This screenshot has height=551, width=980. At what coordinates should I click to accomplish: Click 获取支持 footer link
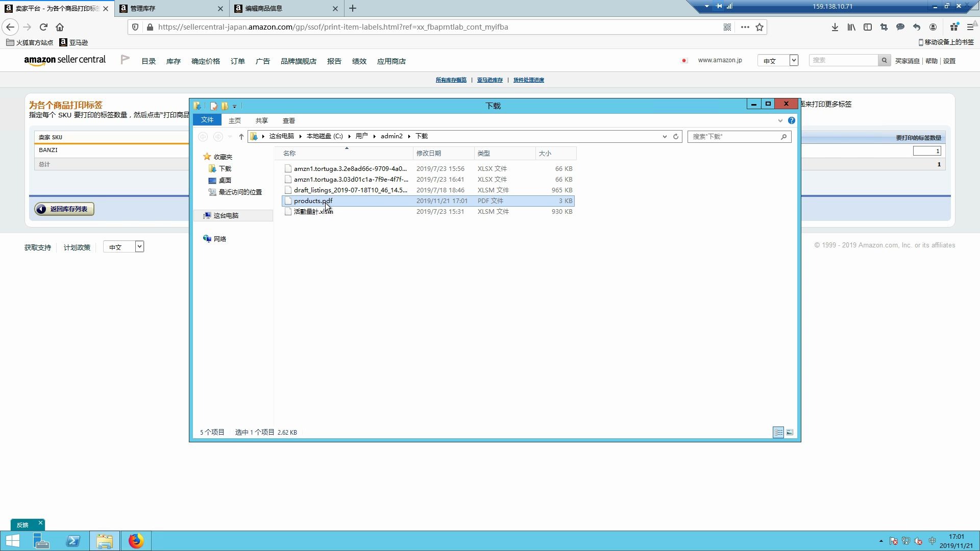click(38, 247)
